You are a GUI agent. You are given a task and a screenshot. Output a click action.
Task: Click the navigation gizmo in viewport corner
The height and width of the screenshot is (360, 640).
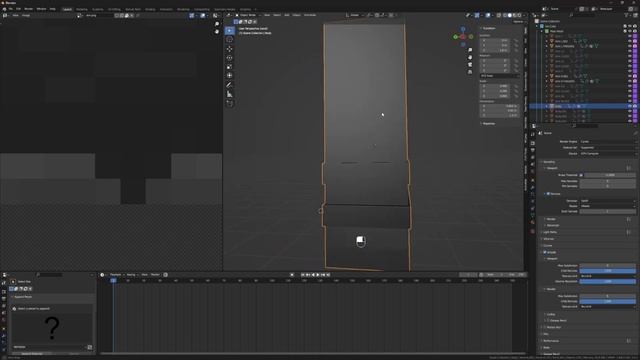463,37
